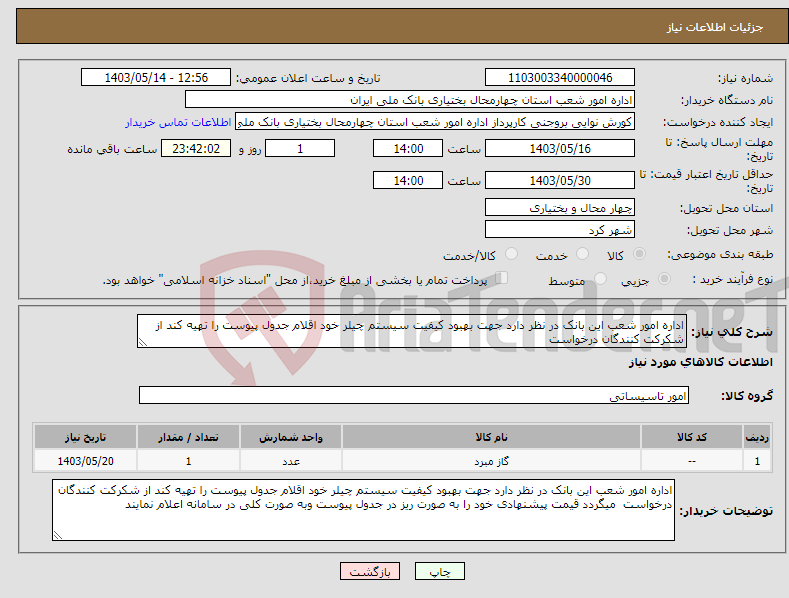
Task: Click the جزئیات اطلاعات نیاز page header
Action: [715, 27]
